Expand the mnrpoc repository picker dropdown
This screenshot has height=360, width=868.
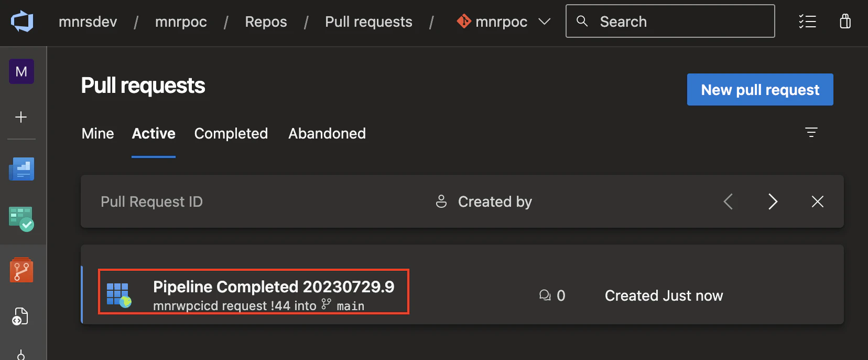545,22
